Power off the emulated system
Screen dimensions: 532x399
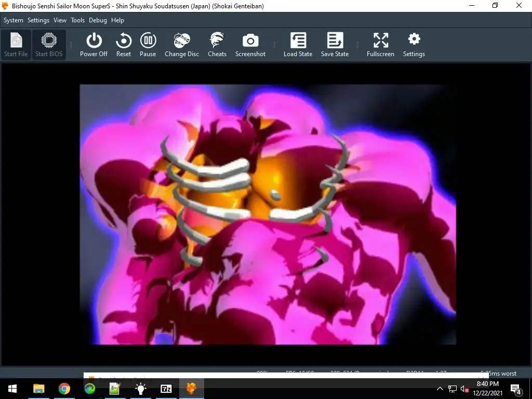click(94, 45)
